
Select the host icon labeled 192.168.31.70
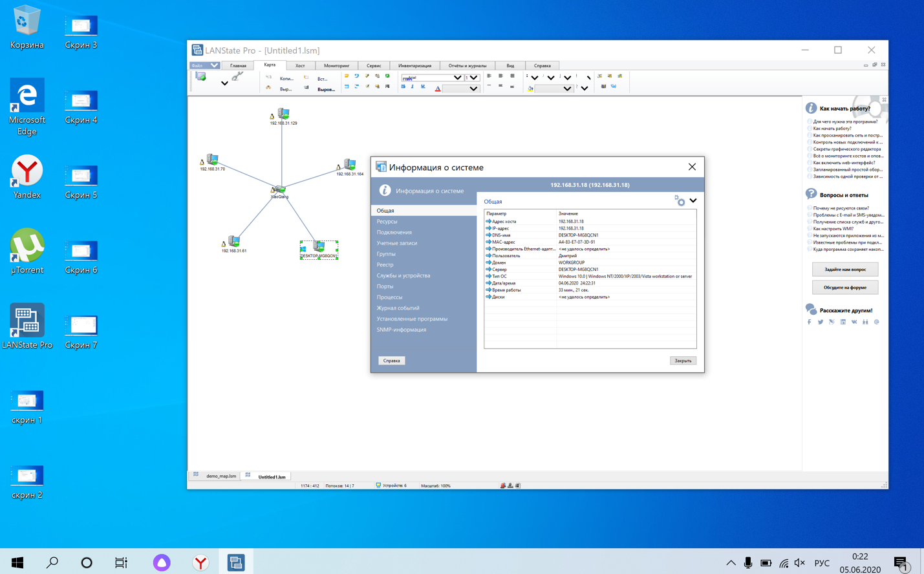pyautogui.click(x=212, y=159)
